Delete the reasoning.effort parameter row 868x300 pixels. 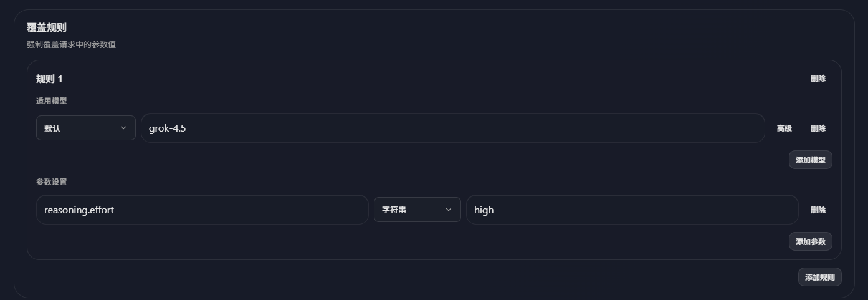pos(818,210)
